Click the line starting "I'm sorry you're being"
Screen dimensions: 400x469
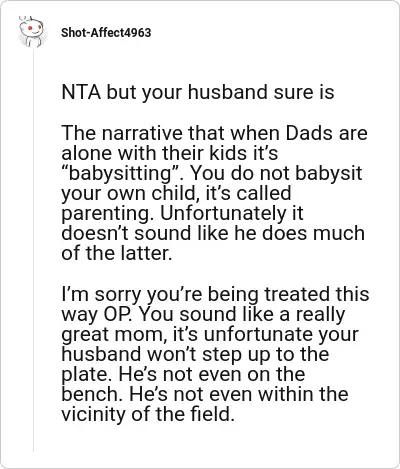click(215, 295)
